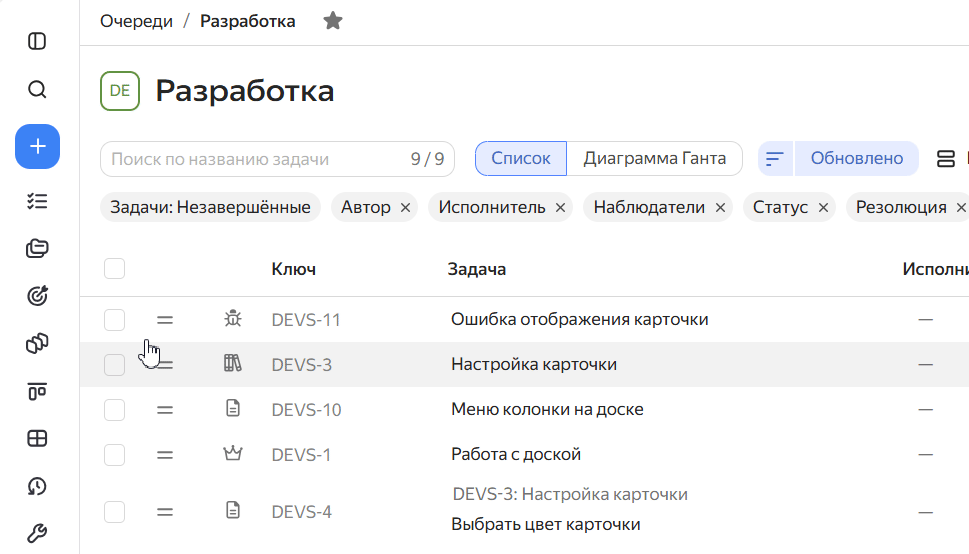The image size is (969, 554).
Task: Click the priority icon in DEVS-10 row
Action: coord(165,410)
